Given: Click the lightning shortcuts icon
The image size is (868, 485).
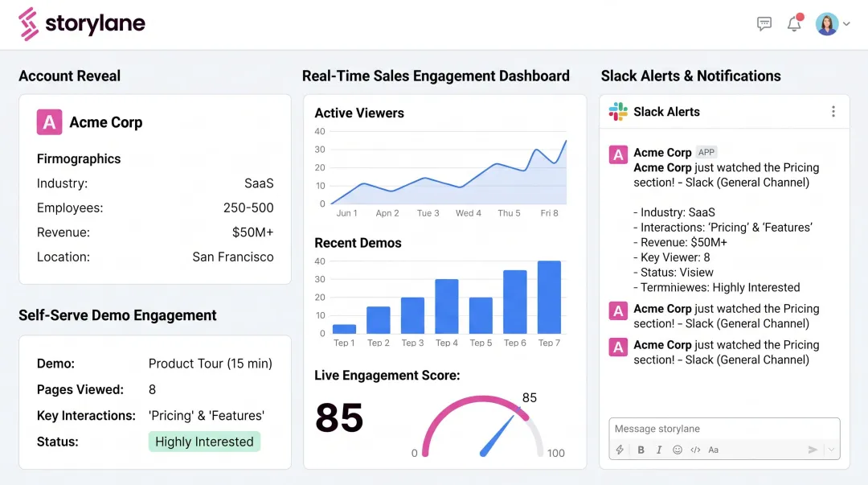Looking at the screenshot, I should coord(620,450).
